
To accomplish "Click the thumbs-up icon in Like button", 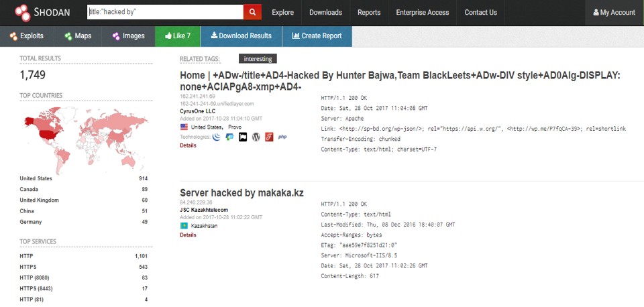I will coord(168,36).
